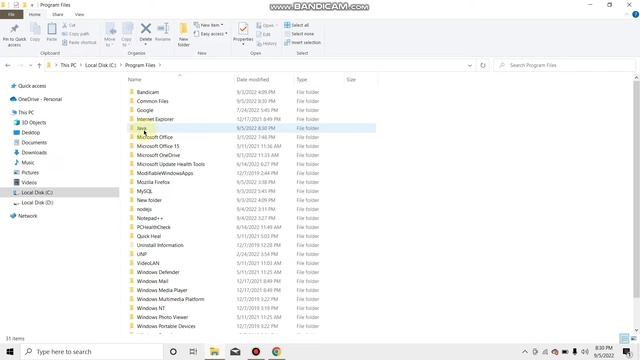Click the Delete X icon
640x360 pixels.
[x=146, y=28]
